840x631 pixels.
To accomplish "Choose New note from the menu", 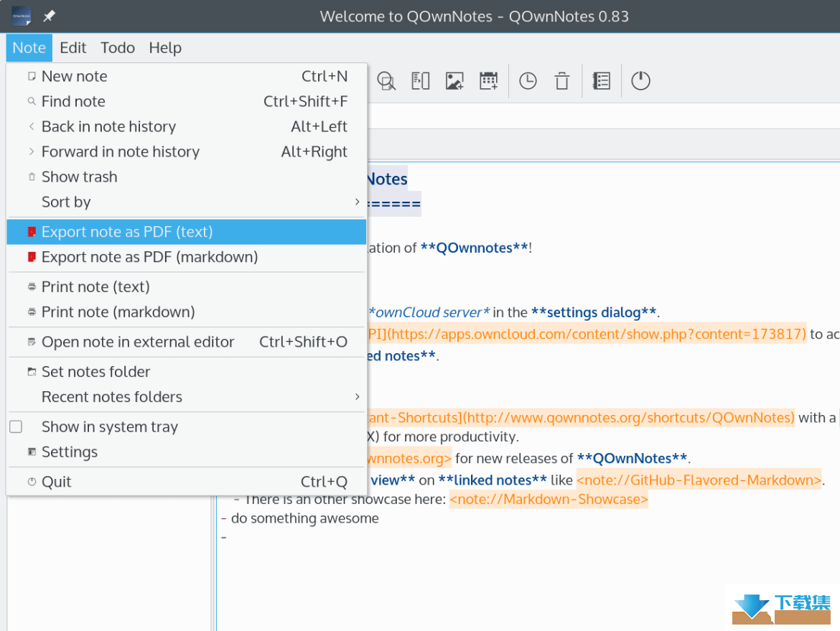I will [x=187, y=76].
